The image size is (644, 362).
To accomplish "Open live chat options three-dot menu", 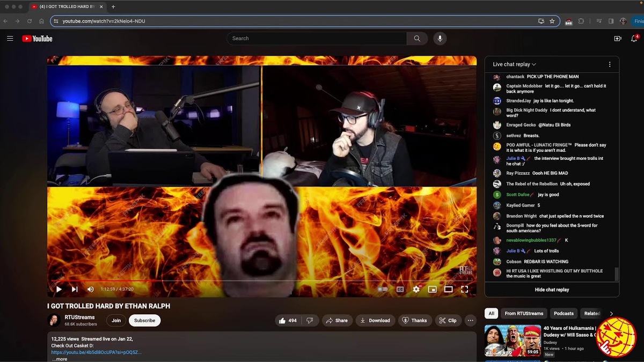I will point(610,64).
